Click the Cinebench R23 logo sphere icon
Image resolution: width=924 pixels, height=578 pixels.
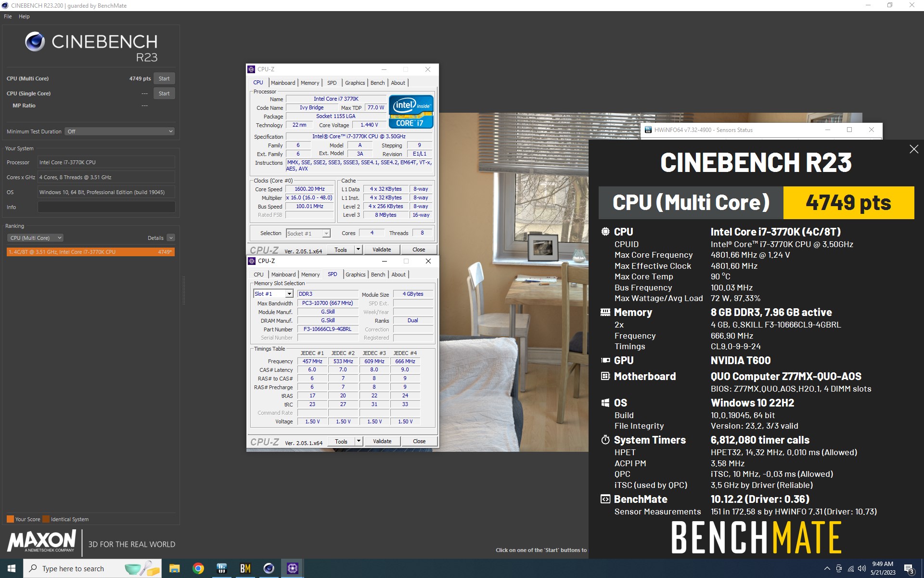35,42
